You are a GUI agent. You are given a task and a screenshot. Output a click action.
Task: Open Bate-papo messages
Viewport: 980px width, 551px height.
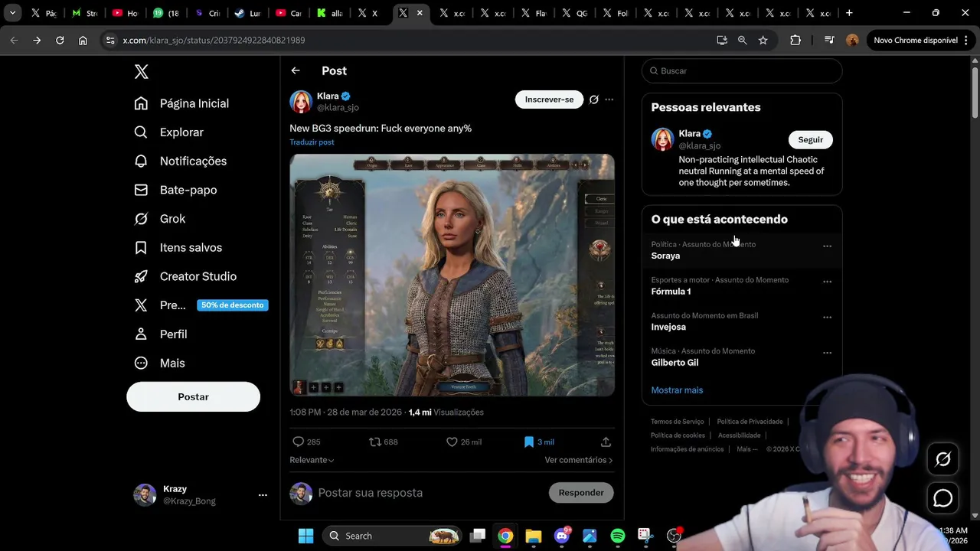click(x=175, y=190)
